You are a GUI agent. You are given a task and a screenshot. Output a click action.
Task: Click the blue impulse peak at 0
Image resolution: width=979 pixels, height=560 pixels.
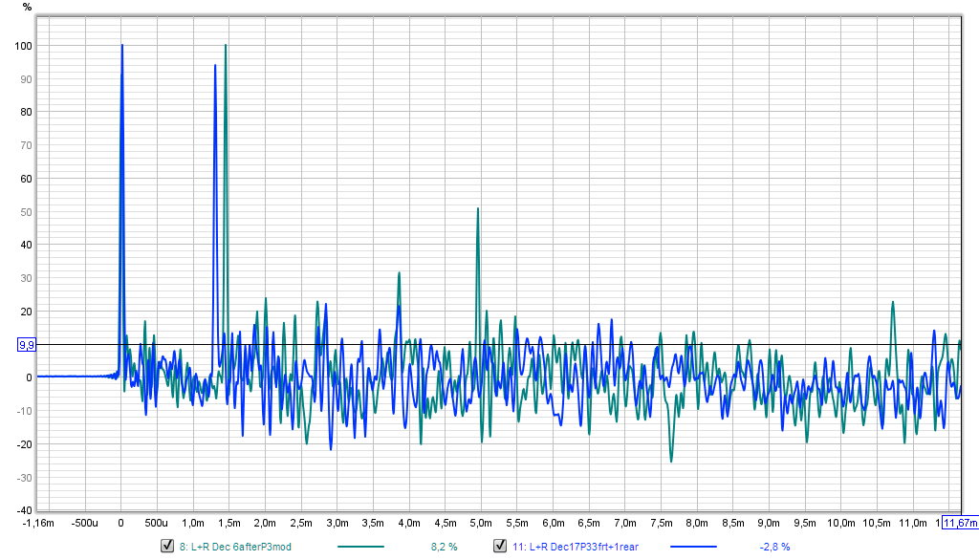(x=122, y=46)
